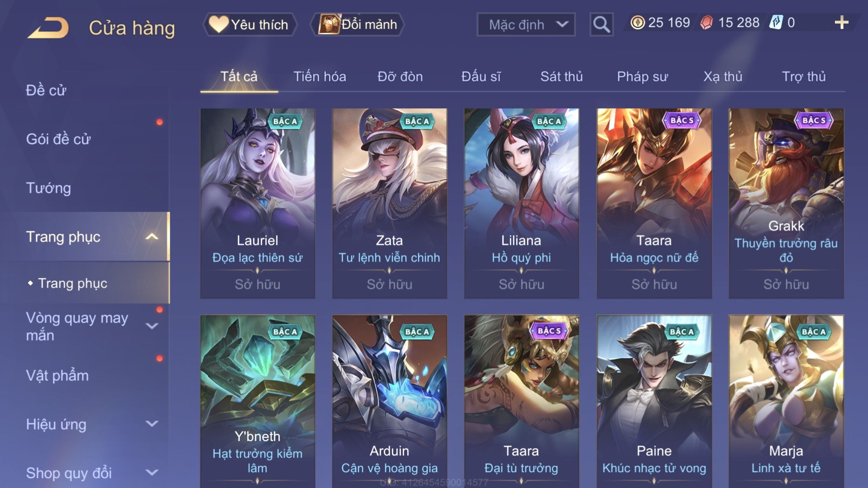Expand the Hiệu ứng sidebar section
868x488 pixels.
tap(152, 424)
